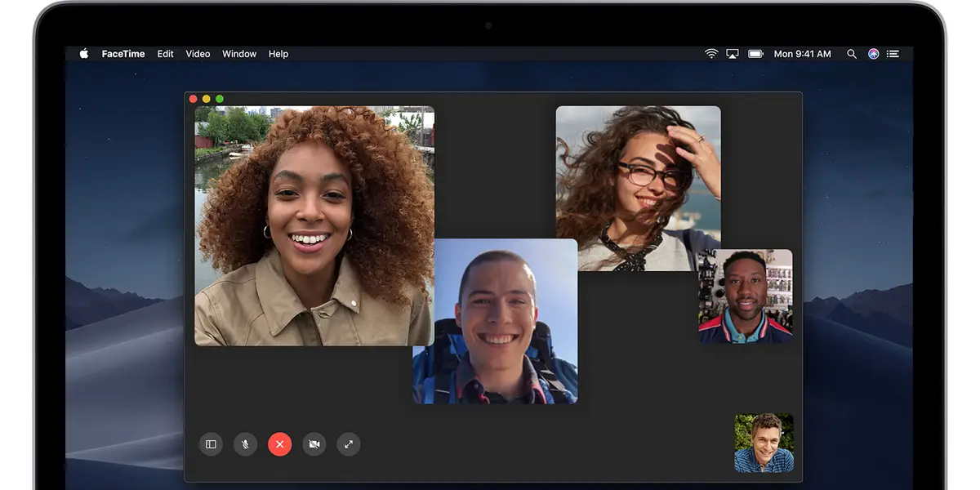Click the self-view preview thumbnail
980x490 pixels.
(x=764, y=443)
